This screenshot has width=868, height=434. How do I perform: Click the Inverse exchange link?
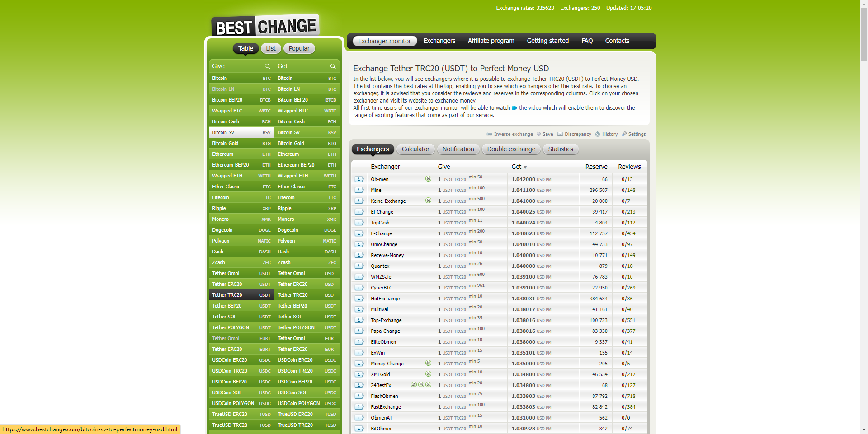click(x=513, y=135)
